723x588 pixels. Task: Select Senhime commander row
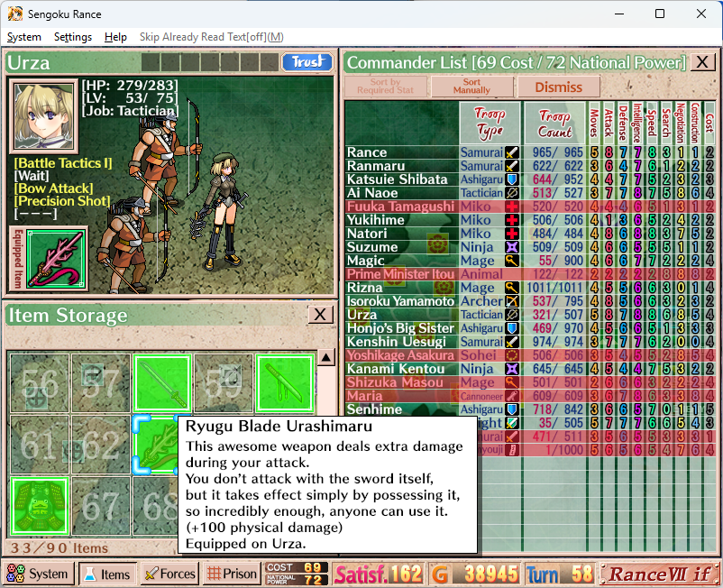530,409
